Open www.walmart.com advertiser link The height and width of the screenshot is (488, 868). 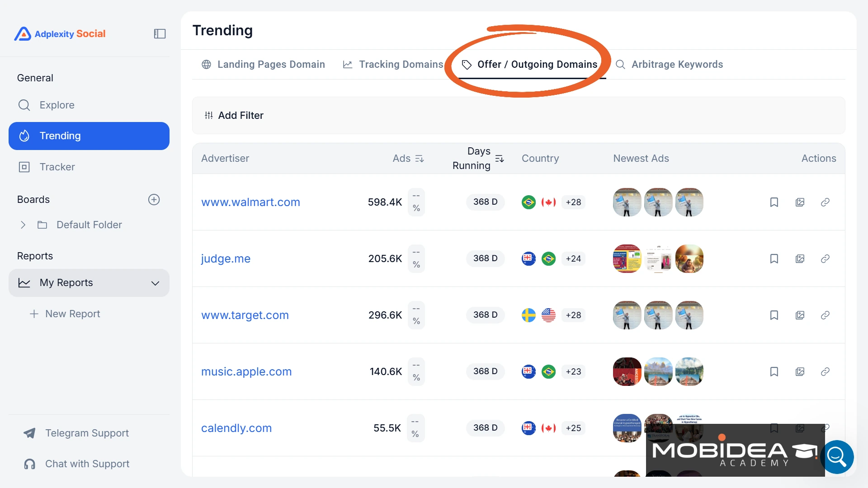(x=250, y=202)
